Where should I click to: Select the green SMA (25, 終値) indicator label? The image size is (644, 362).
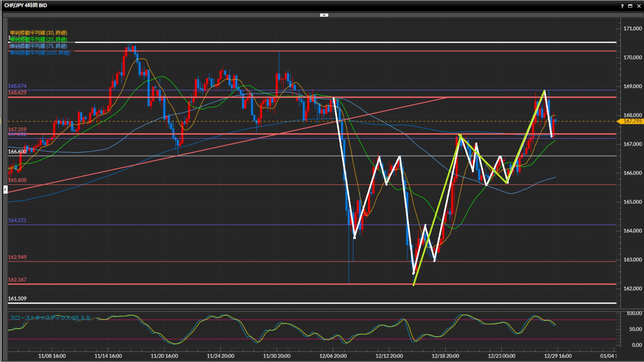(39, 39)
